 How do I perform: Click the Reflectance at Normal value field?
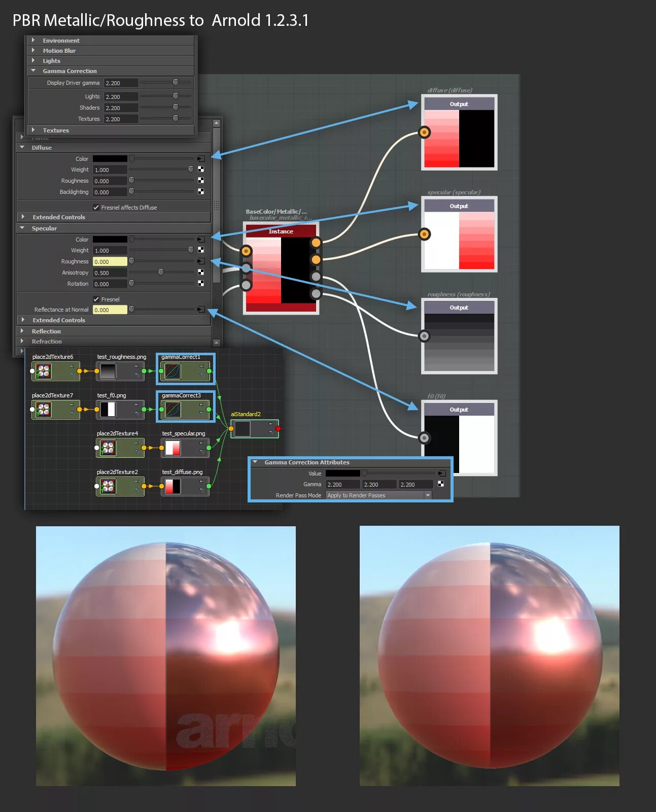coord(110,310)
